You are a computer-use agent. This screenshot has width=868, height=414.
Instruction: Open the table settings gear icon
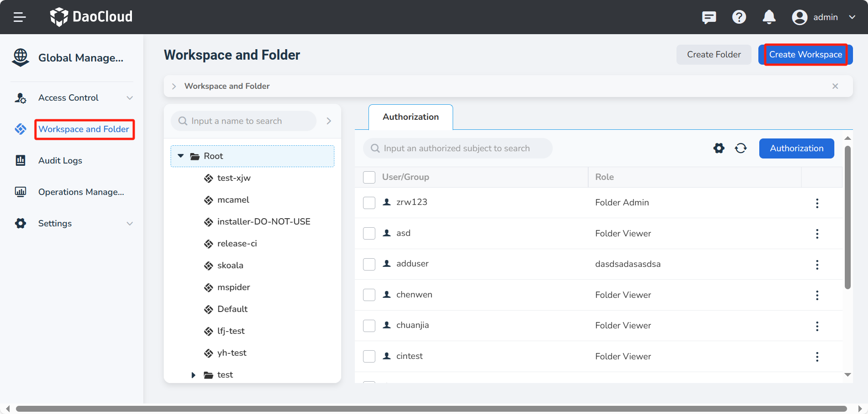coord(719,148)
